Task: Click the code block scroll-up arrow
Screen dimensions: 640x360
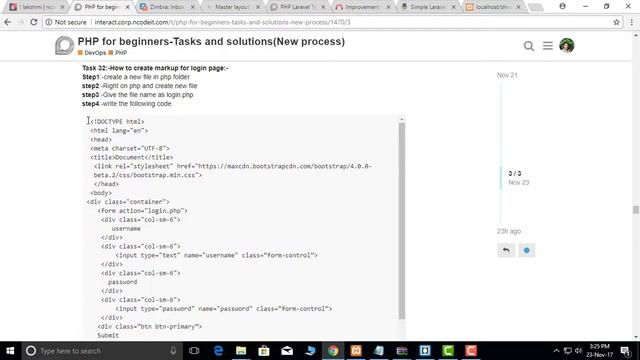Action: [402, 119]
